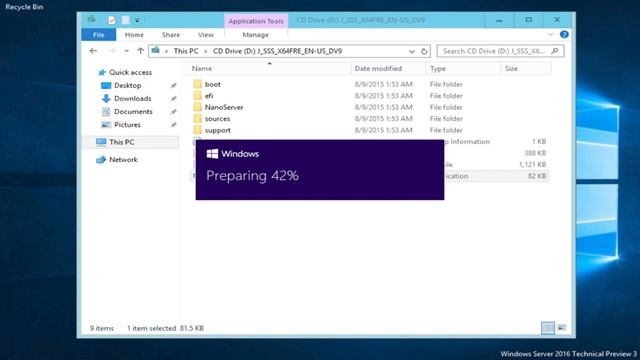Switch to Large icons view layout
Screen dimensions: 640x360
click(x=562, y=328)
